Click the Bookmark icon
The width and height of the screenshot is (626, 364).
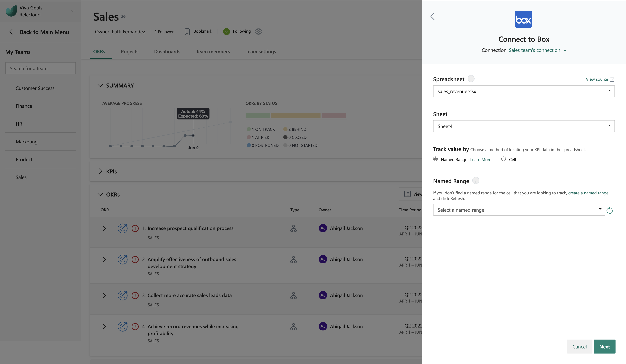[187, 32]
